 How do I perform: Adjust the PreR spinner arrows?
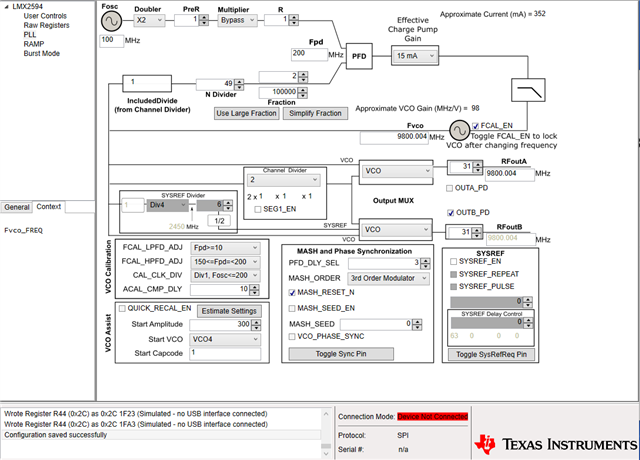pos(204,20)
